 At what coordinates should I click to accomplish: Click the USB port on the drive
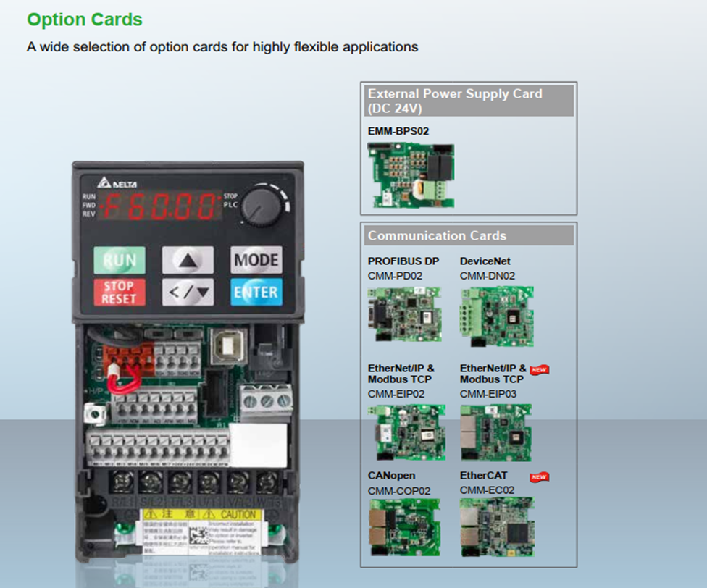pyautogui.click(x=228, y=345)
